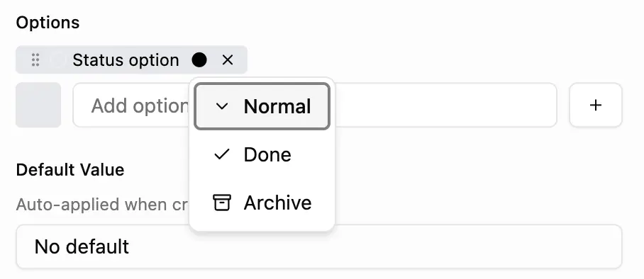
Task: Click the gray color square beside Add option
Action: tap(38, 105)
